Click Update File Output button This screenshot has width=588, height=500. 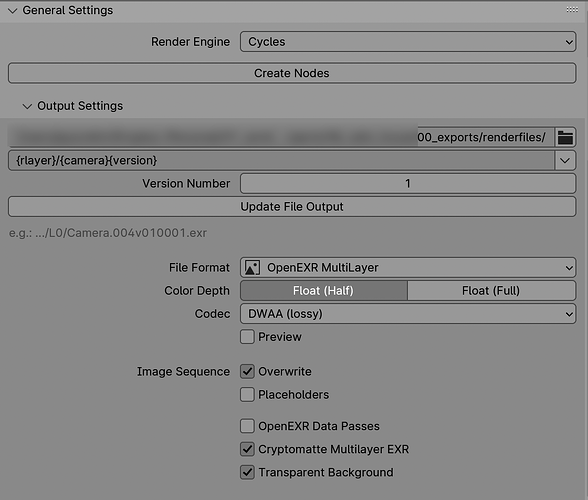(292, 207)
